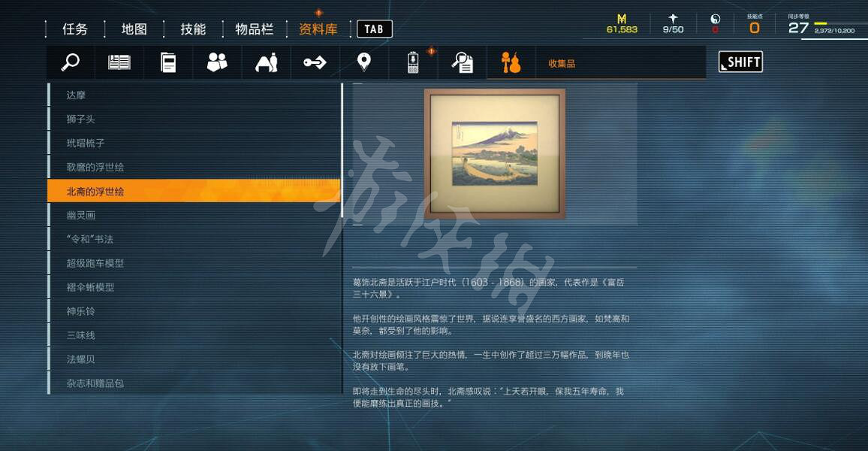Open the audio recorder device icon
This screenshot has height=451, width=868.
(x=413, y=62)
